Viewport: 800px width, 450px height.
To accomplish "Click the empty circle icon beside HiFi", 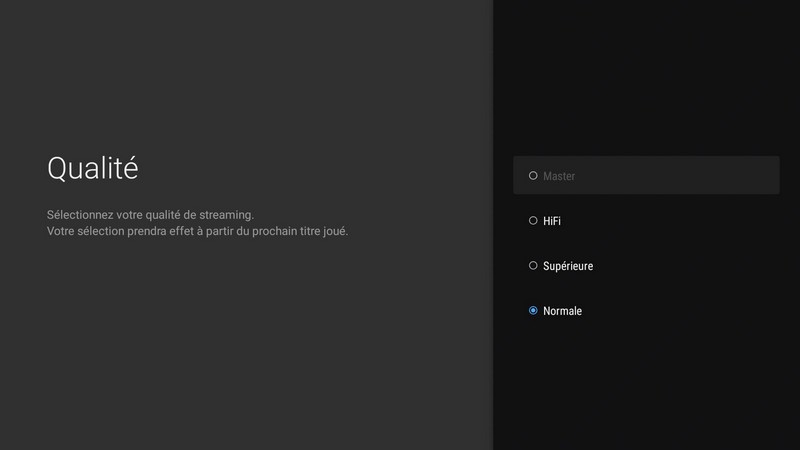I will [533, 221].
